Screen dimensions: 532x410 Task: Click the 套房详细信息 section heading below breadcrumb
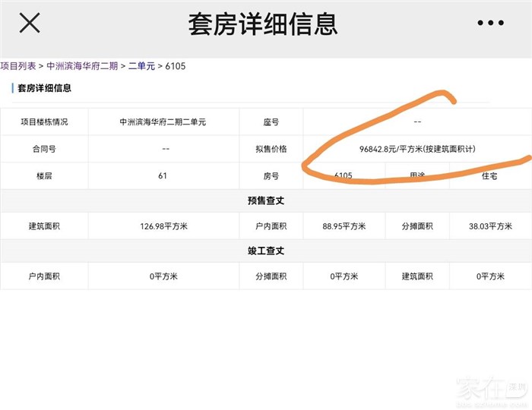point(44,88)
